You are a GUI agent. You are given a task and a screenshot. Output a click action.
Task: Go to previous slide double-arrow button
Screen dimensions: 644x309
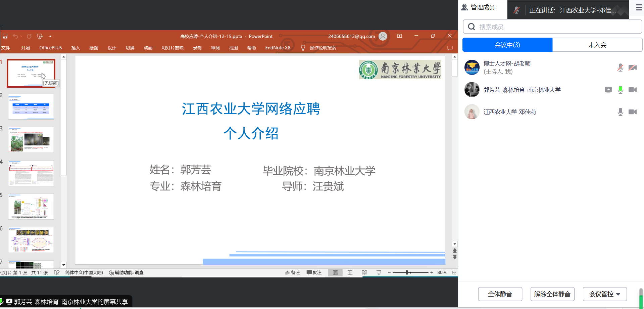tap(455, 251)
